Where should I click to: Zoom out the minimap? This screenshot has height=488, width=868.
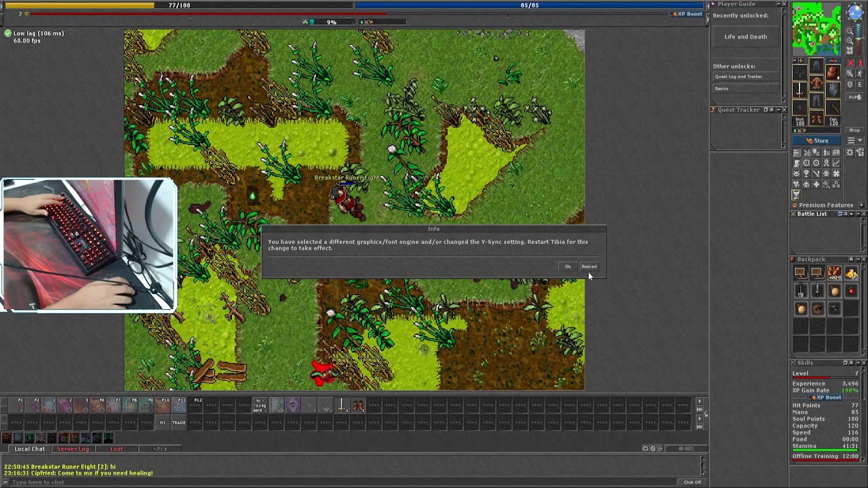[x=850, y=30]
